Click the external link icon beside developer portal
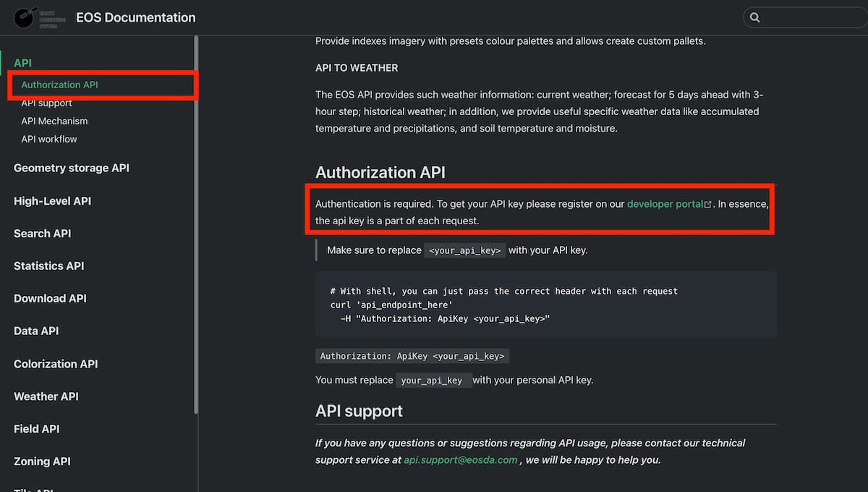The height and width of the screenshot is (492, 868). [x=707, y=205]
